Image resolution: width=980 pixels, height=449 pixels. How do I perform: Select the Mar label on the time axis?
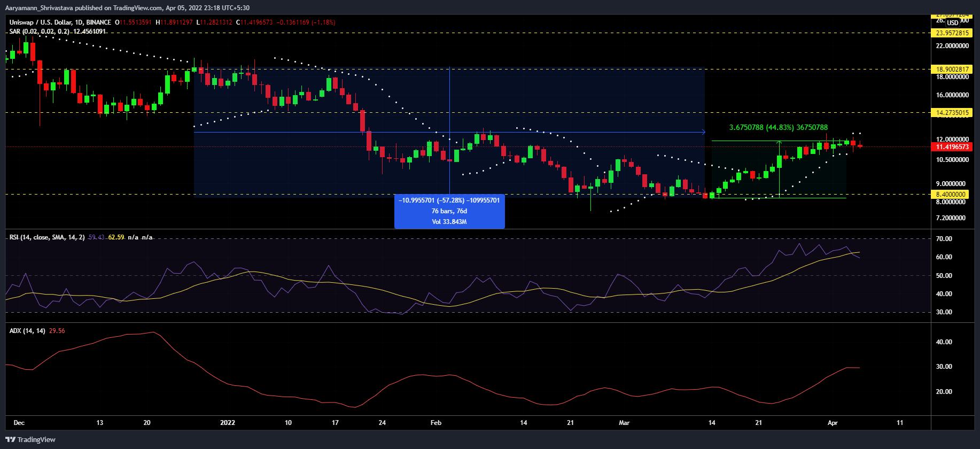click(624, 423)
